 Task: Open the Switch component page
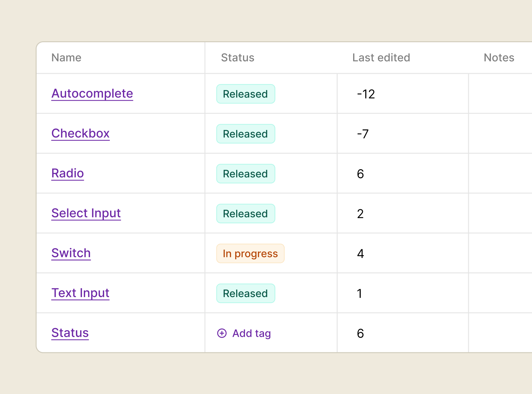[x=71, y=253]
